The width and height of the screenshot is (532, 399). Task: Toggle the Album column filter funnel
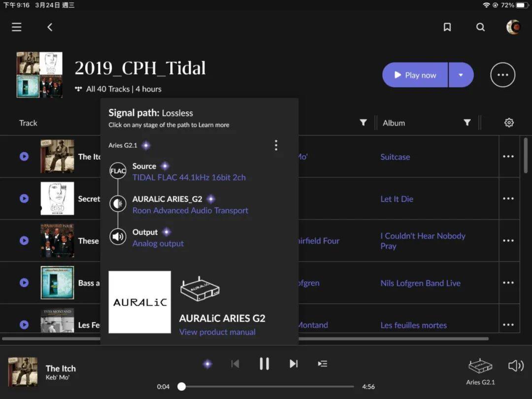467,123
